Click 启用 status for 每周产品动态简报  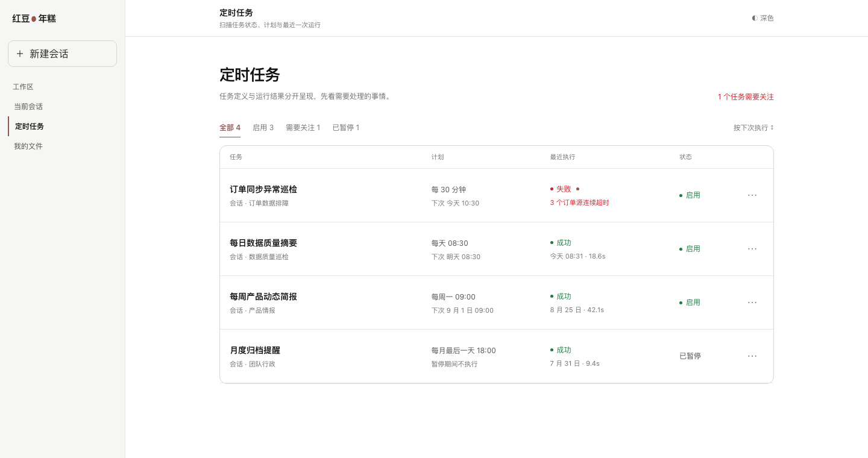690,303
